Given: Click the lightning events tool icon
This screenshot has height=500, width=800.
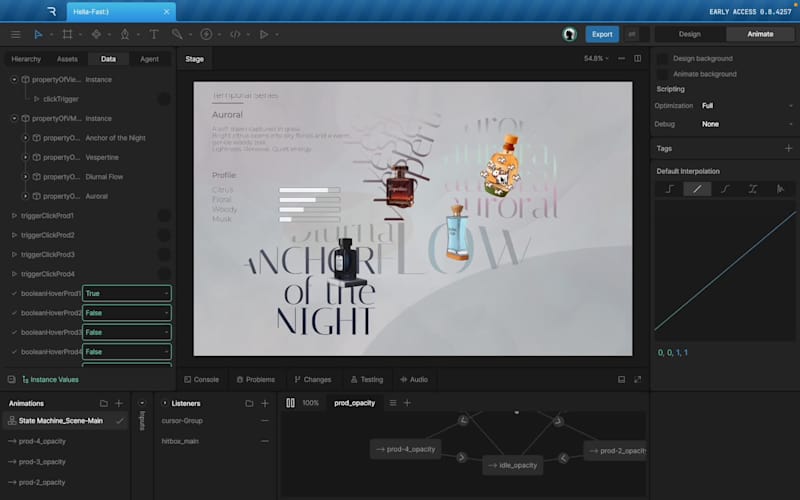Looking at the screenshot, I should [x=206, y=34].
